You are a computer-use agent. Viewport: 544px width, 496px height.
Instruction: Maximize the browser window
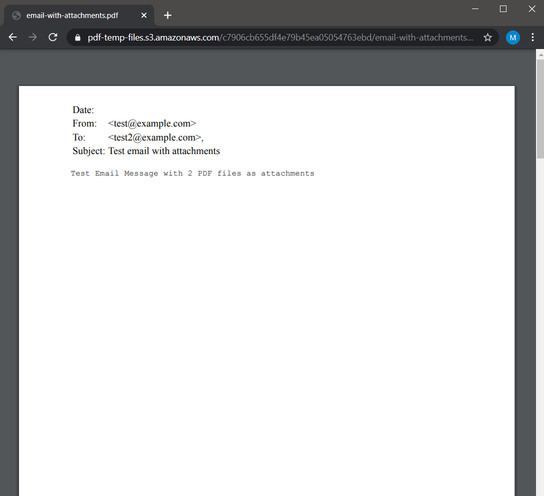tap(503, 9)
